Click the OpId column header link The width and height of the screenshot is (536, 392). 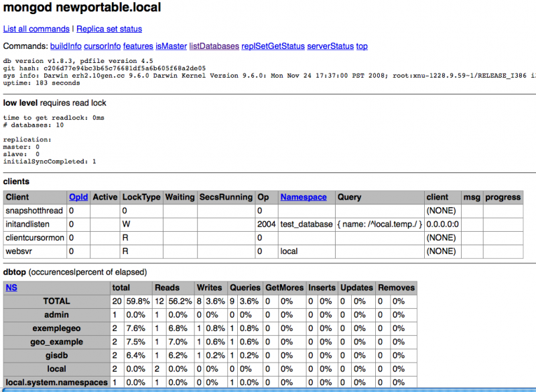pyautogui.click(x=78, y=197)
